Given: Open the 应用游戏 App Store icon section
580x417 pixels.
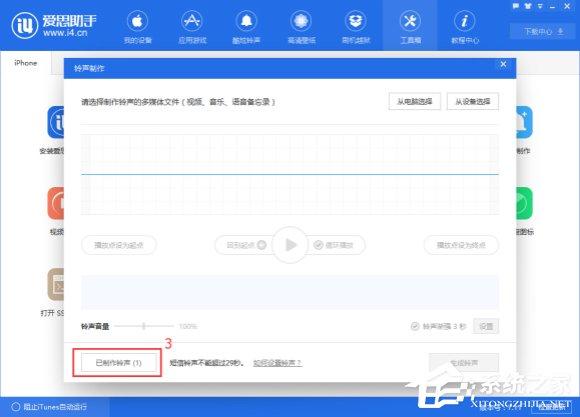Looking at the screenshot, I should (x=192, y=27).
